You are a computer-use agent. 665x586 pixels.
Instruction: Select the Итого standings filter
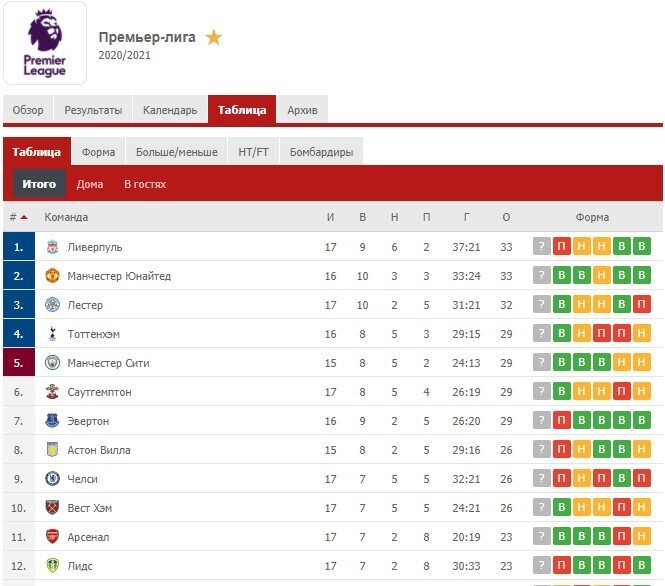coord(39,184)
